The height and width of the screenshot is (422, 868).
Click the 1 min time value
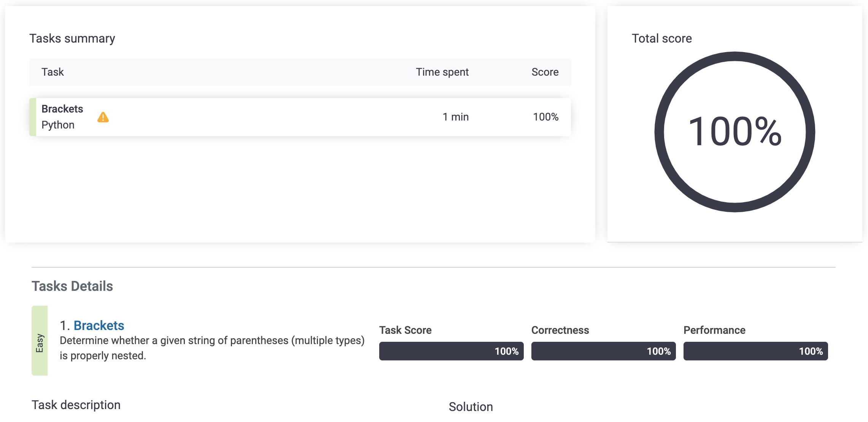(x=455, y=117)
